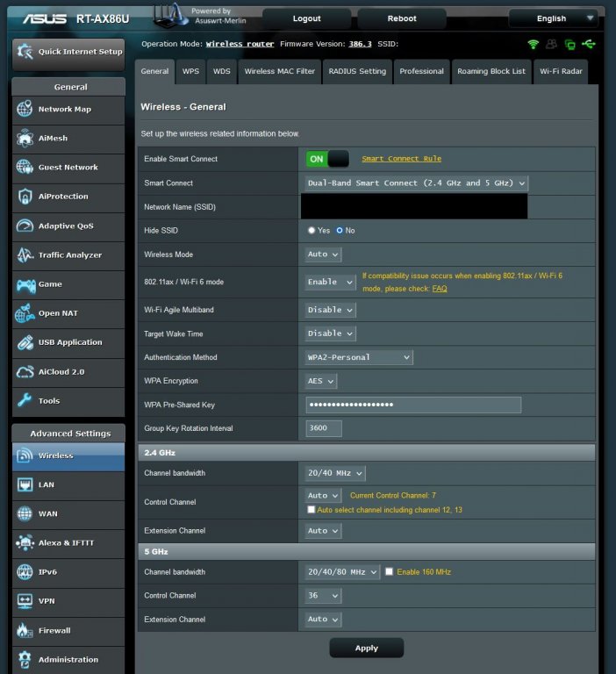Open the Wireless Mode dropdown
616x674 pixels.
point(323,255)
